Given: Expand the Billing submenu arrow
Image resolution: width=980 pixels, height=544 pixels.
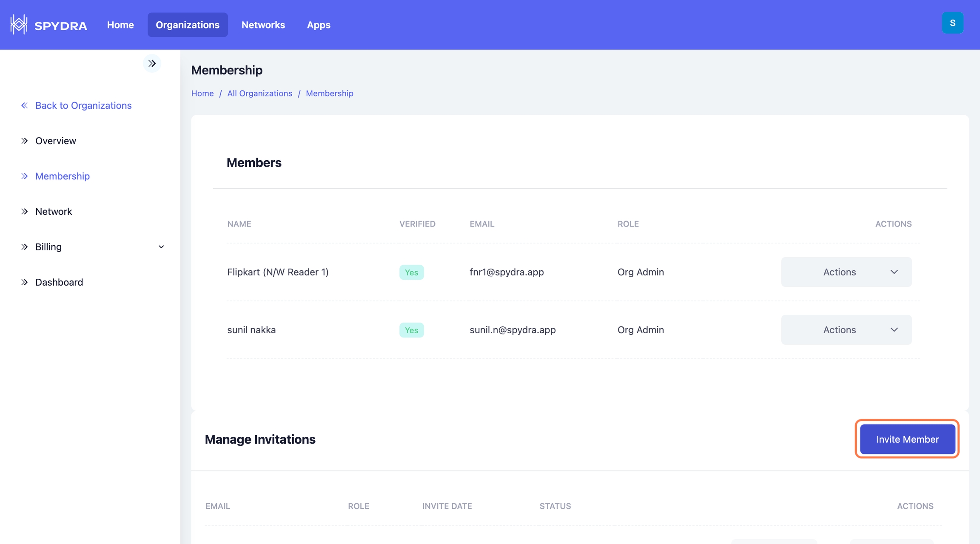Looking at the screenshot, I should click(x=161, y=247).
